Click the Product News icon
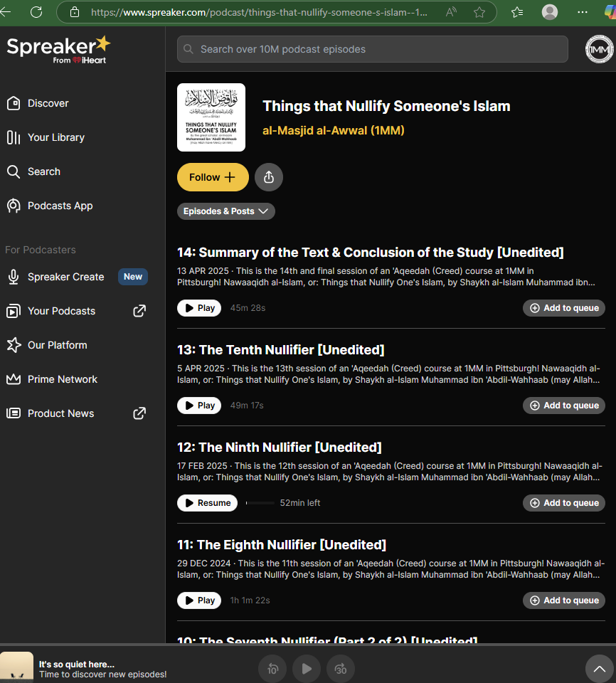The height and width of the screenshot is (683, 616). click(x=14, y=413)
